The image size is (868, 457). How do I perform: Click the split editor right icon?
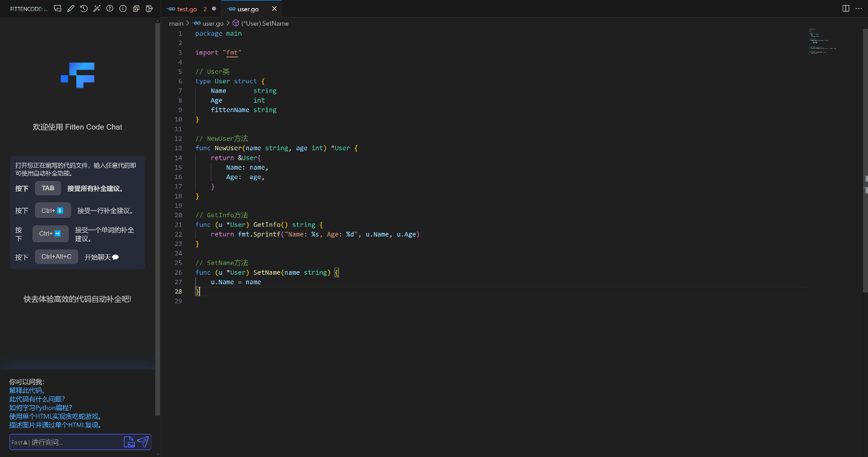pyautogui.click(x=845, y=9)
